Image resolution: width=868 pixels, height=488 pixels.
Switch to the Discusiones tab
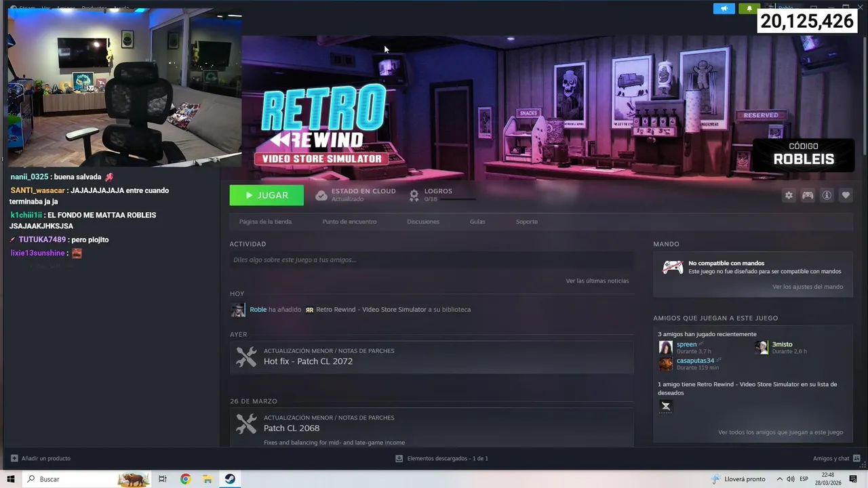423,222
